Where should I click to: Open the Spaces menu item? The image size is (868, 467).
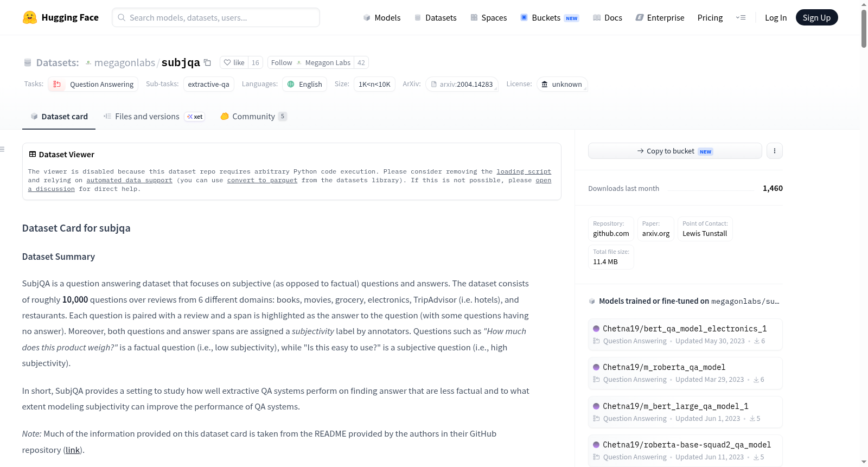(488, 17)
